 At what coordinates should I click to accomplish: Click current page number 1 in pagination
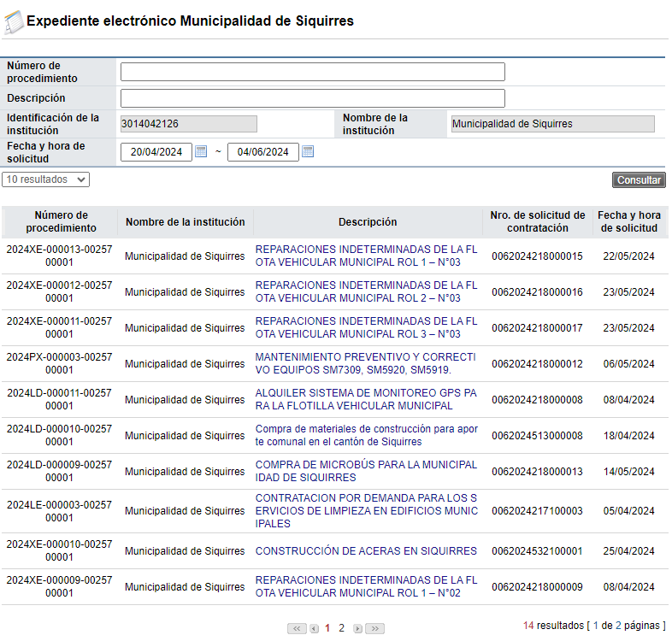[327, 628]
